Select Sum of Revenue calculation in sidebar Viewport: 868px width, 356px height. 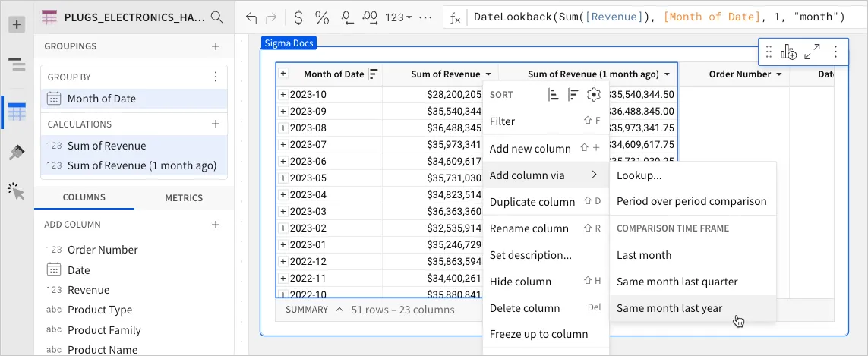134,146
